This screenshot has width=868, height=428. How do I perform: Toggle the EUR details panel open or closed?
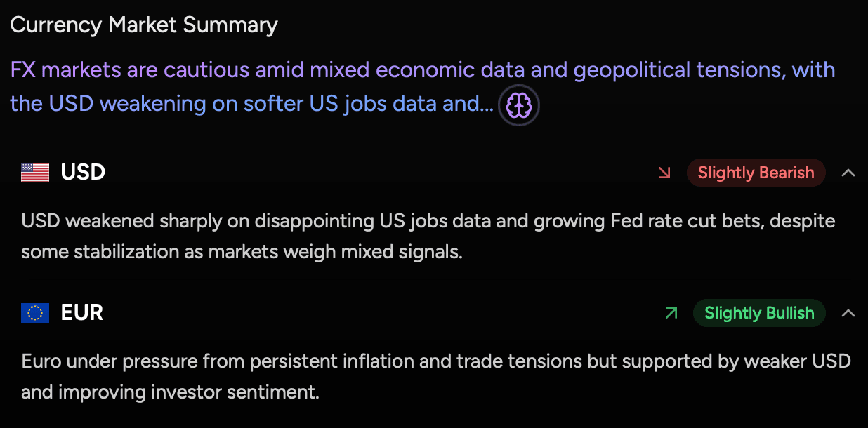848,313
